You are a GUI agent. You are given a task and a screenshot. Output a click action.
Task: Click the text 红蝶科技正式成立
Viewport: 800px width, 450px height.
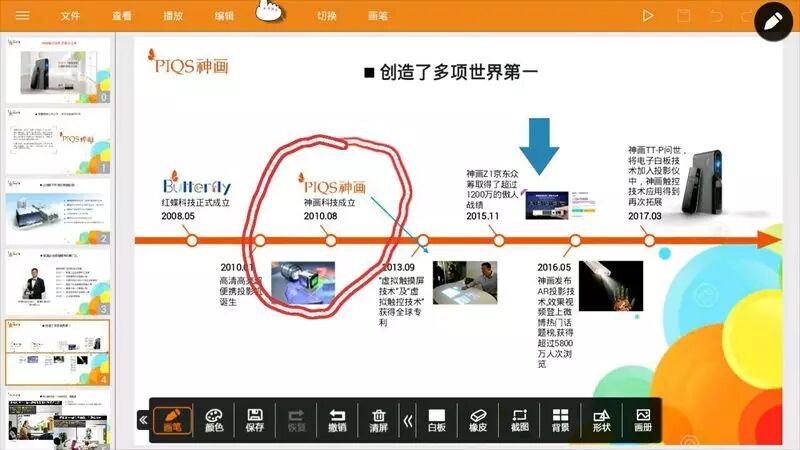point(195,203)
